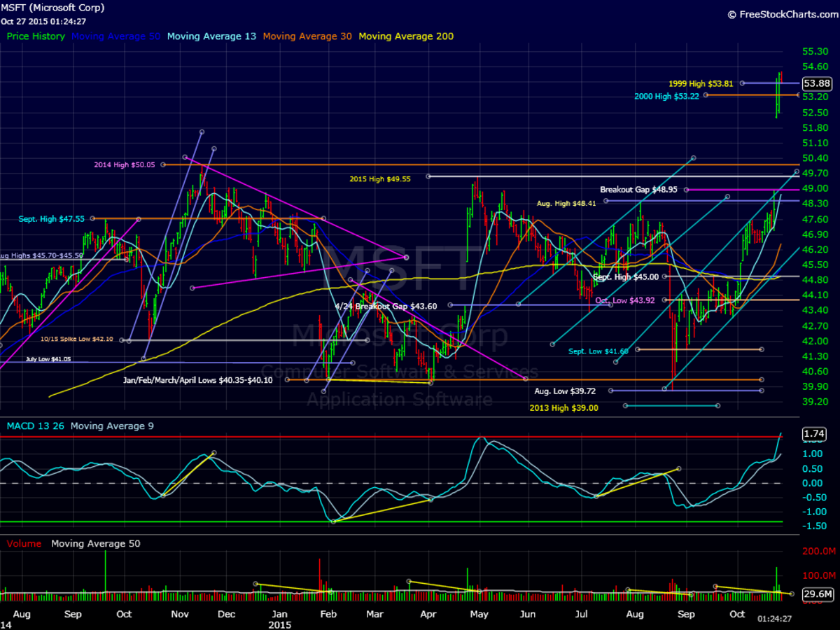Click the Jul month label on time axis
Image resolution: width=840 pixels, height=630 pixels.
coord(581,614)
